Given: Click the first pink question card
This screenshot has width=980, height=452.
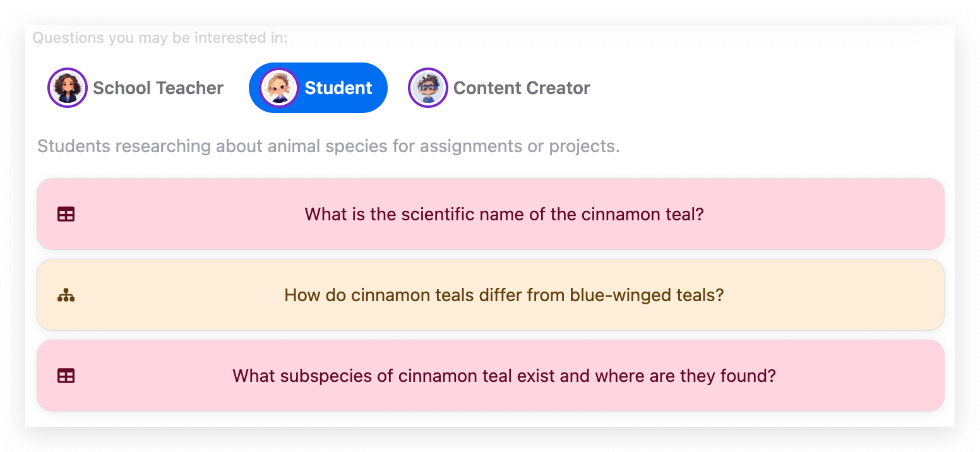Looking at the screenshot, I should click(x=491, y=214).
